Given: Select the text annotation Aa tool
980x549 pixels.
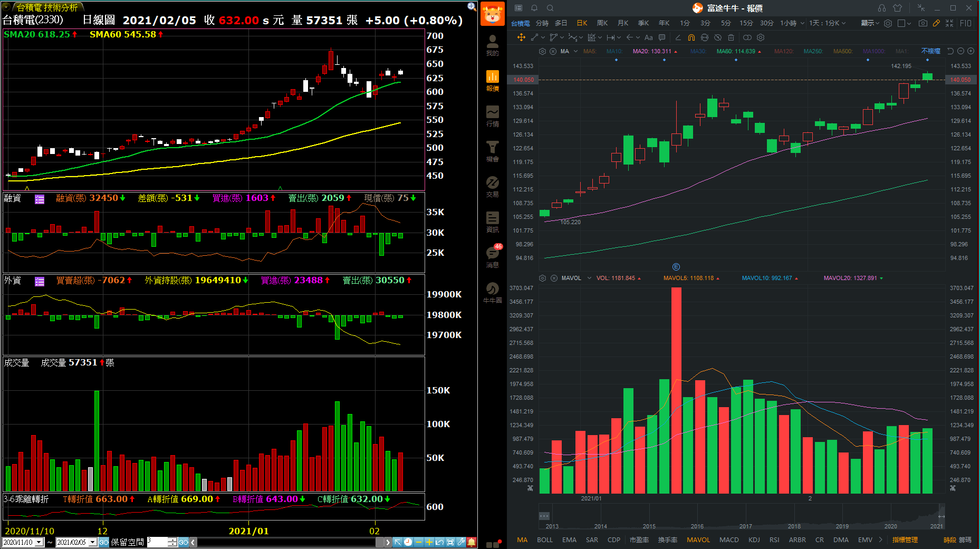Looking at the screenshot, I should (x=648, y=37).
